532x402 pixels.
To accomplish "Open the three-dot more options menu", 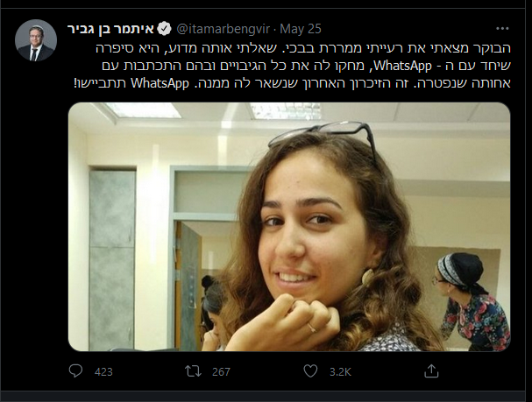I will pos(502,29).
